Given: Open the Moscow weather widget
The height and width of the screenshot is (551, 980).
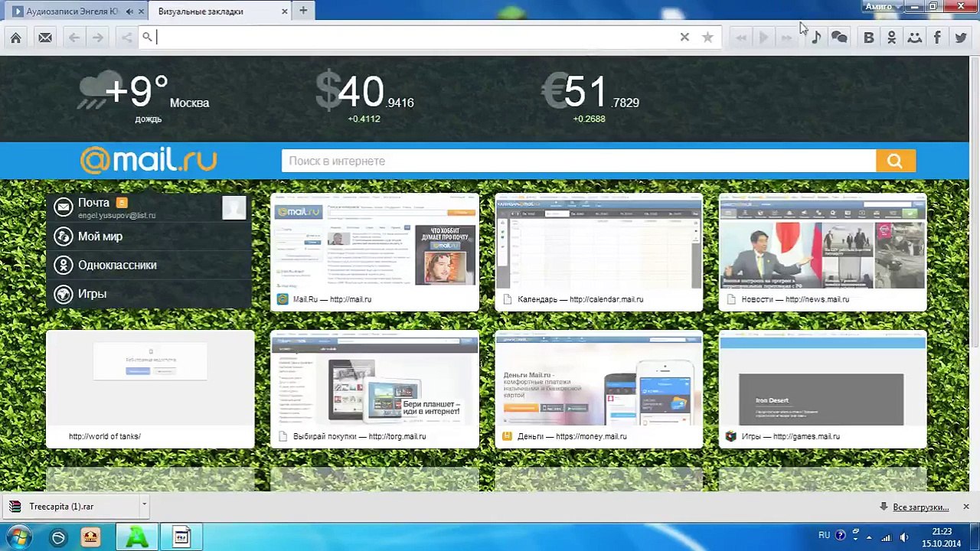Looking at the screenshot, I should [143, 96].
